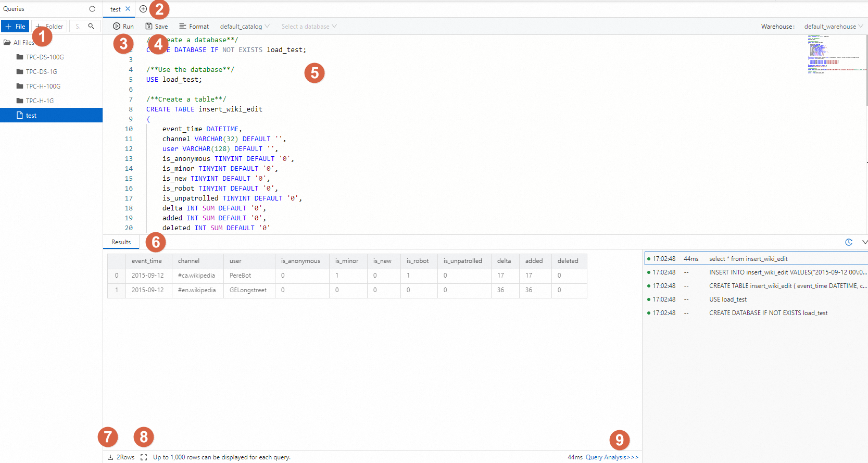The image size is (868, 463).
Task: Select the test file in sidebar
Action: 31,116
